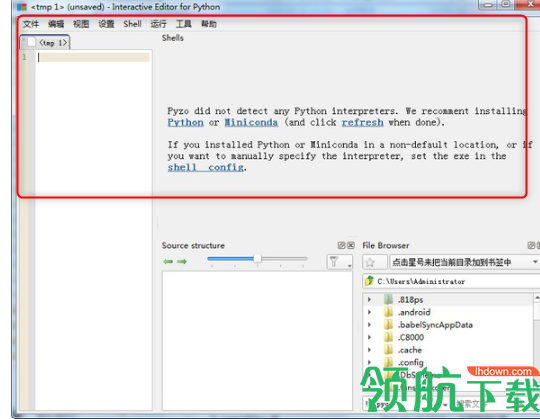
Task: Open the shell config link
Action: coord(206,167)
